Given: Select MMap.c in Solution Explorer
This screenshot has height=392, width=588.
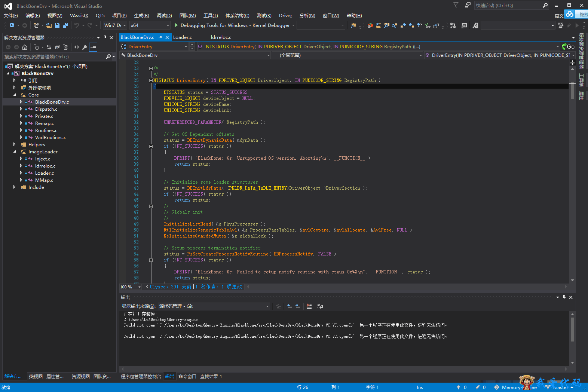Looking at the screenshot, I should click(x=44, y=180).
